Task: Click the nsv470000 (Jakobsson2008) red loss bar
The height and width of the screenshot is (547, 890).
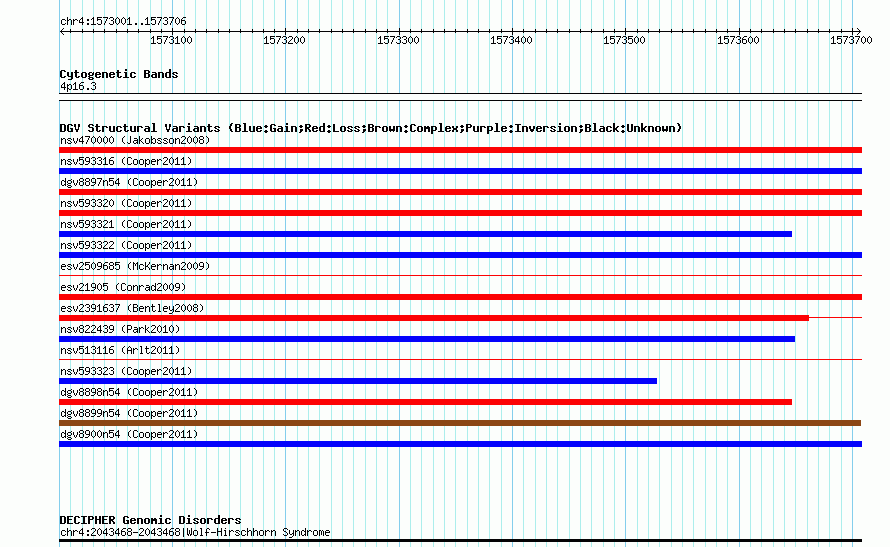Action: pos(460,150)
